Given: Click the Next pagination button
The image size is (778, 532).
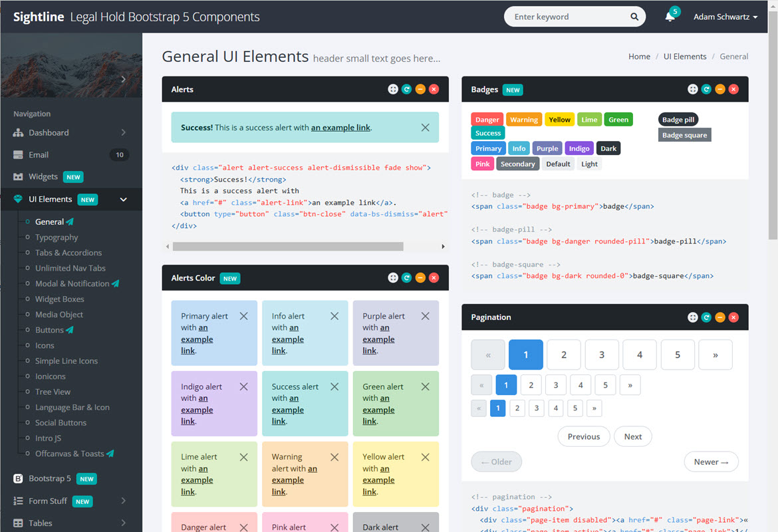Looking at the screenshot, I should [632, 436].
